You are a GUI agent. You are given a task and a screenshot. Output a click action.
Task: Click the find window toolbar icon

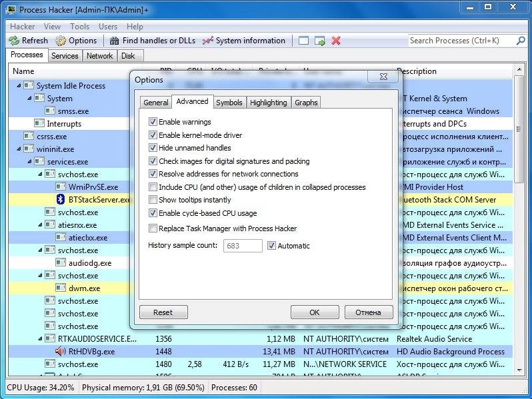pos(303,41)
